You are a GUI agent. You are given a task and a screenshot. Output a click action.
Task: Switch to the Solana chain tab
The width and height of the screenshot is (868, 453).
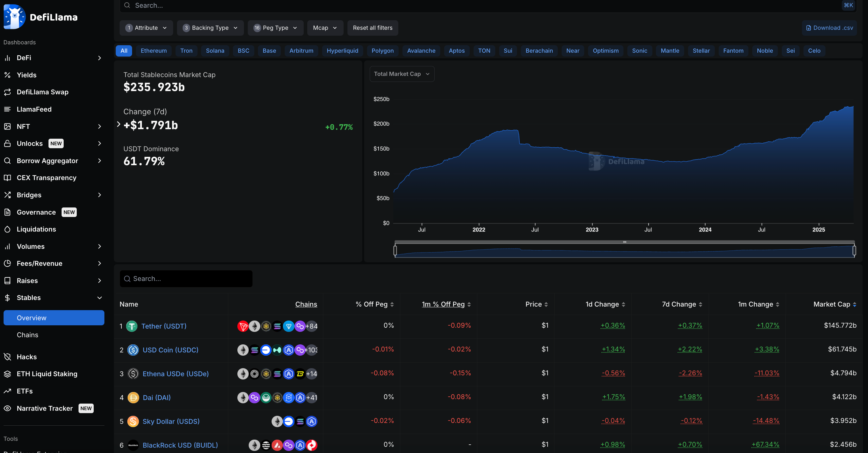[x=215, y=51]
